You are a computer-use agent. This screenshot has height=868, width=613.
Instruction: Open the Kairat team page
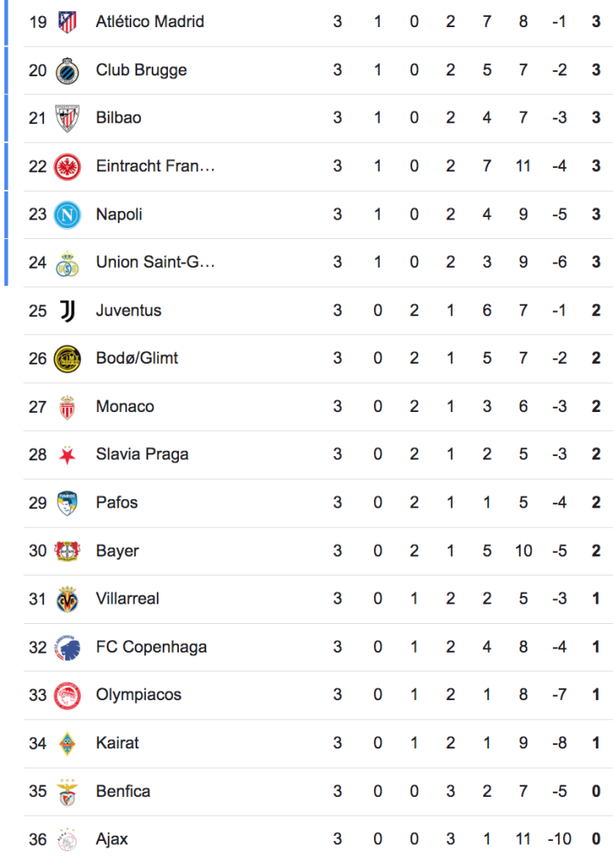point(117,743)
